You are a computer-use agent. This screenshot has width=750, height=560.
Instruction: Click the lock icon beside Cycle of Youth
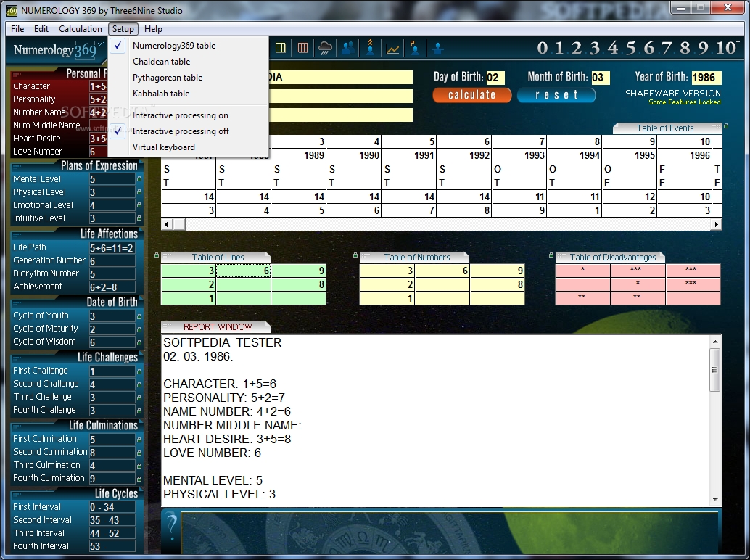click(139, 316)
